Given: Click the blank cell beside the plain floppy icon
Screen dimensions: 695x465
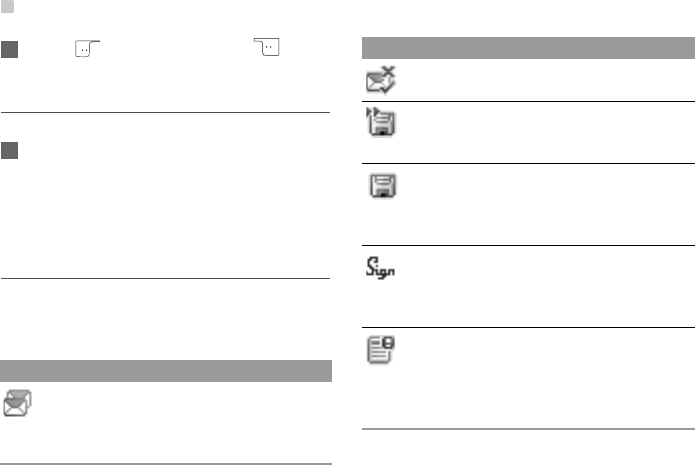Looking at the screenshot, I should click(547, 204).
